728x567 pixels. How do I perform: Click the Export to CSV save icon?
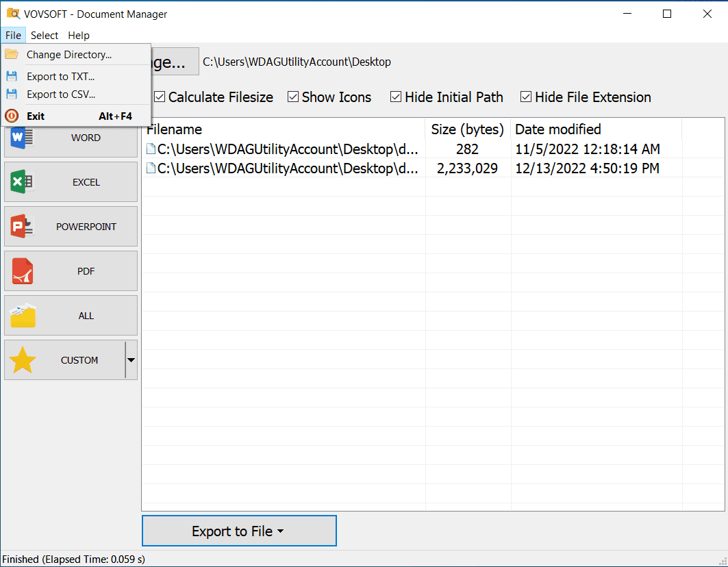coord(12,94)
